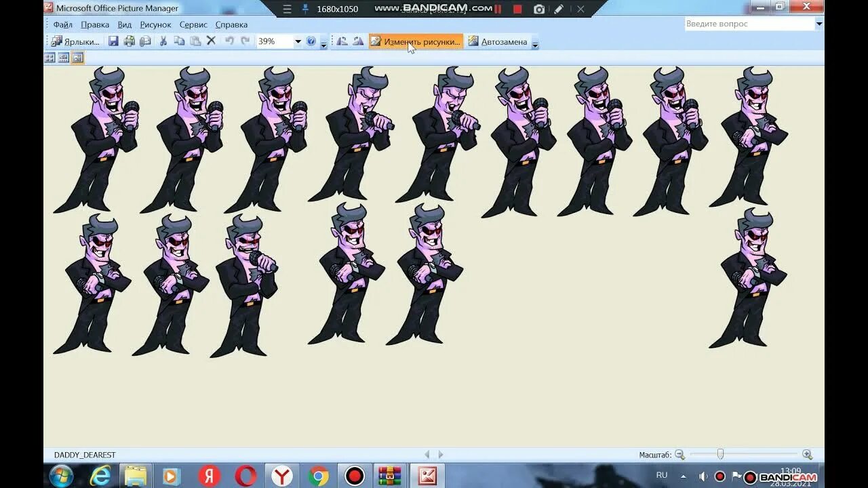Click RU language indicator in tray
This screenshot has height=488, width=868.
(662, 475)
